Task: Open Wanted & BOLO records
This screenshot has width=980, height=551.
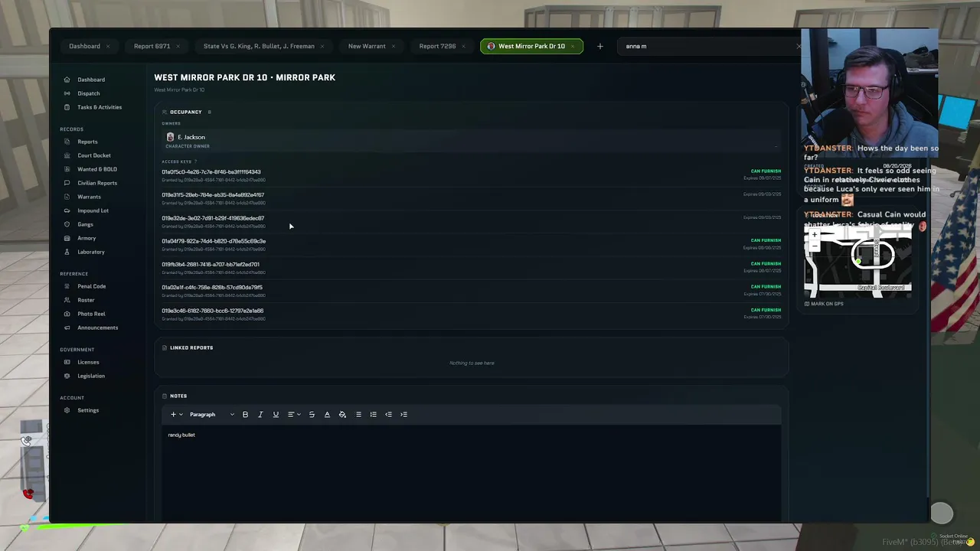Action: tap(97, 169)
